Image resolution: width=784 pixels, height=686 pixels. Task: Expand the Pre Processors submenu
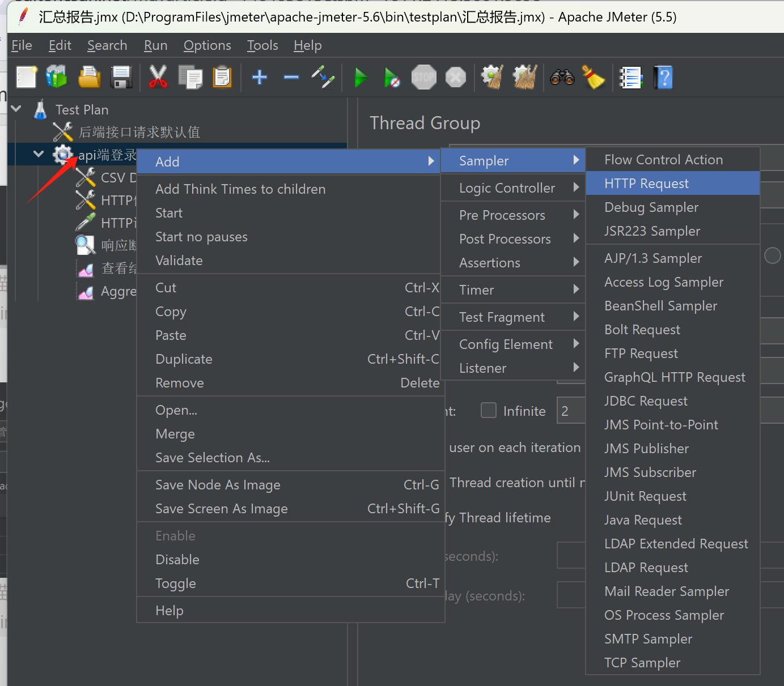click(513, 215)
